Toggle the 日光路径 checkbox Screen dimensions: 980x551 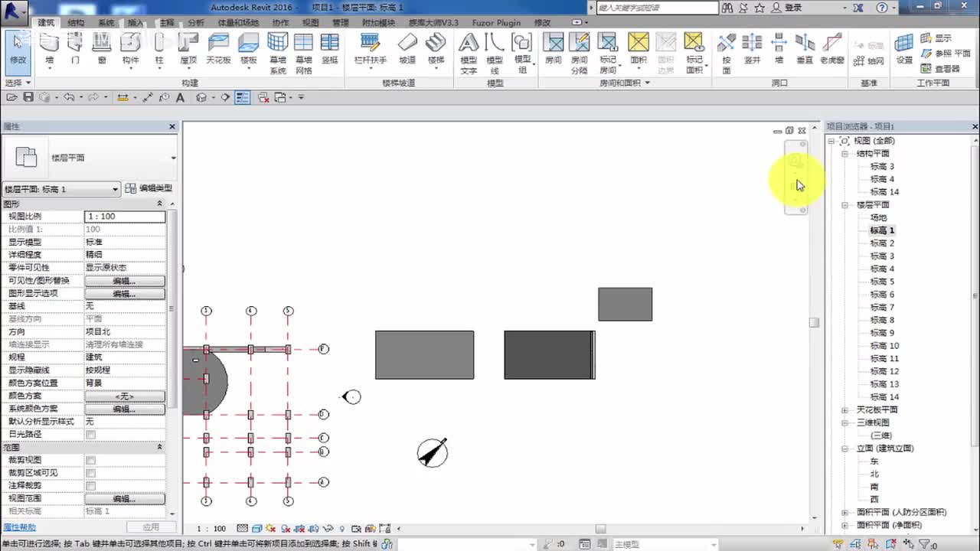click(x=91, y=435)
